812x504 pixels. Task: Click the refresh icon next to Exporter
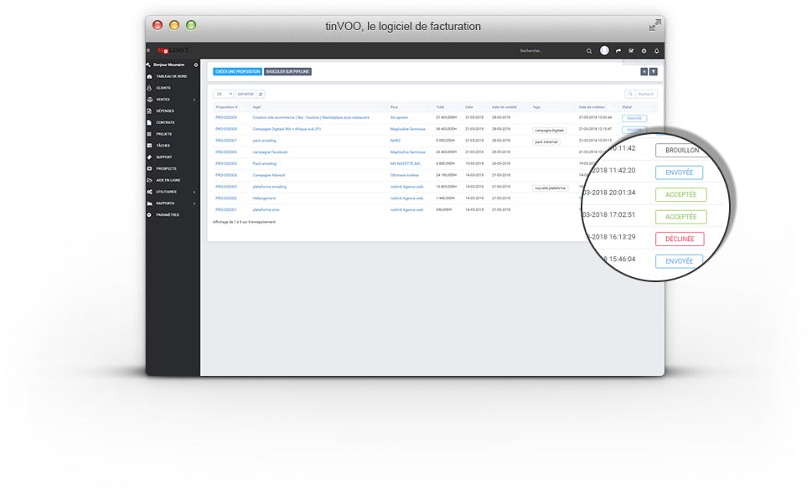(x=261, y=94)
